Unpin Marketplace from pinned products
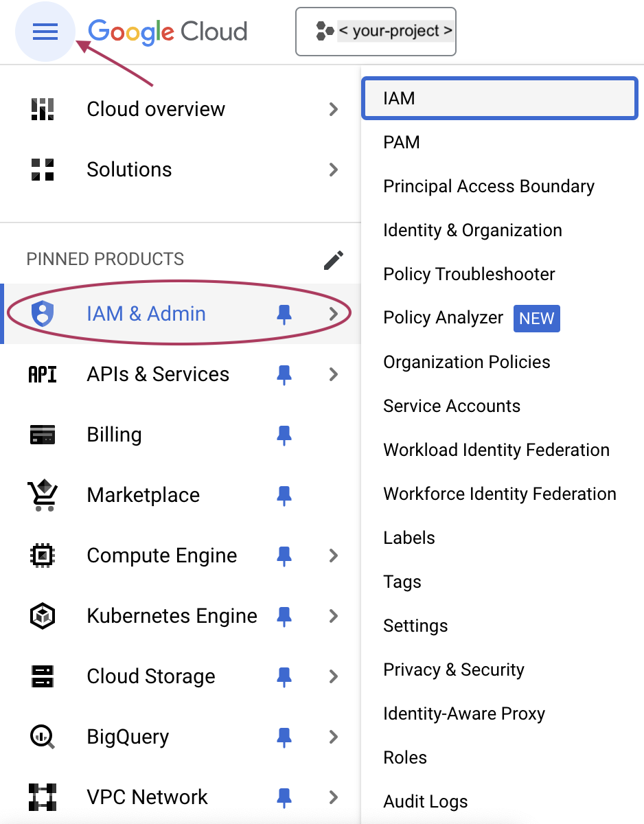Screen dimensions: 644x824 284,496
